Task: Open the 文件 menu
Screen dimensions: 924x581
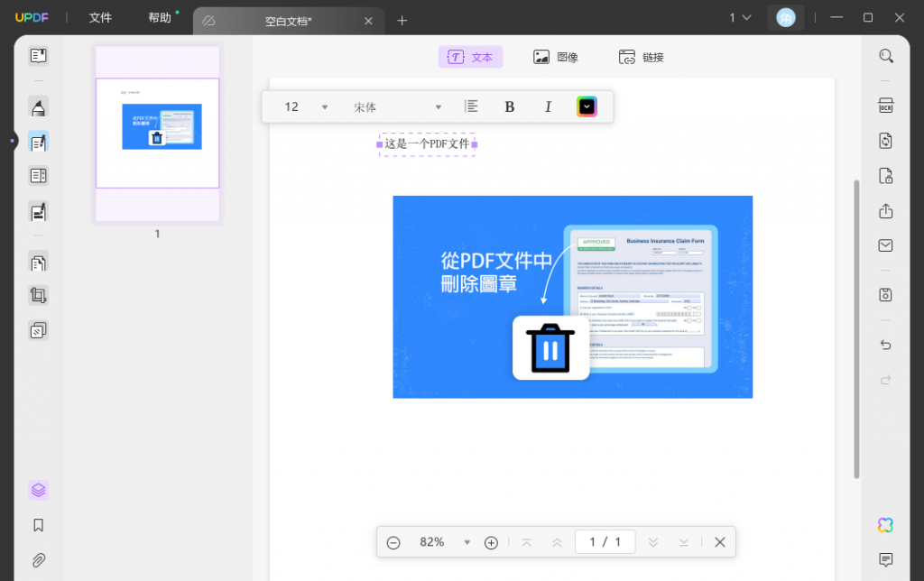Action: (100, 18)
